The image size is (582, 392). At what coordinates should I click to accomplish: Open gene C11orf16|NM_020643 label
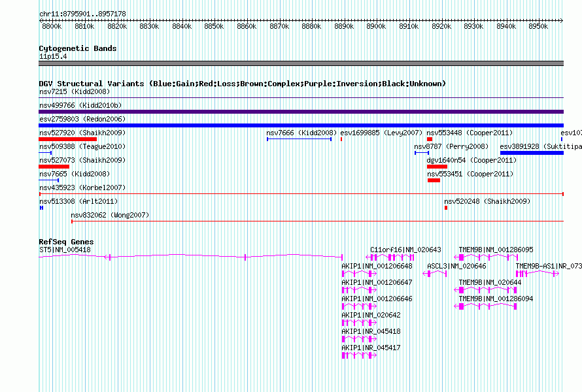coord(405,250)
